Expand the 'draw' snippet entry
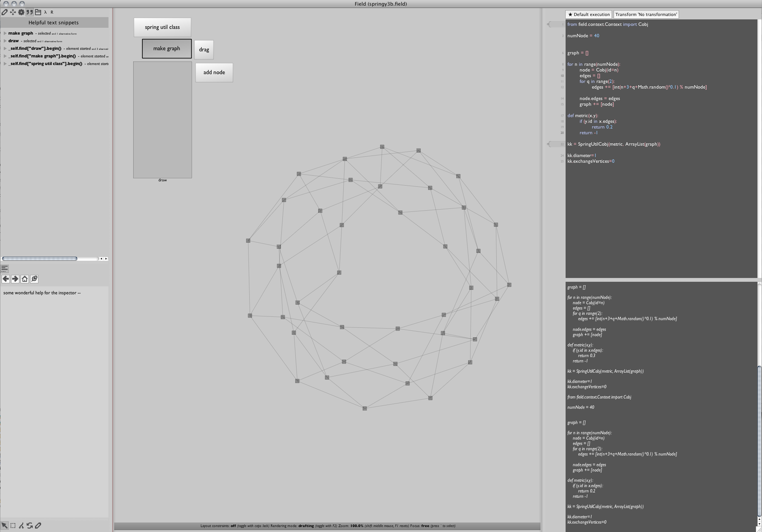 coord(5,41)
